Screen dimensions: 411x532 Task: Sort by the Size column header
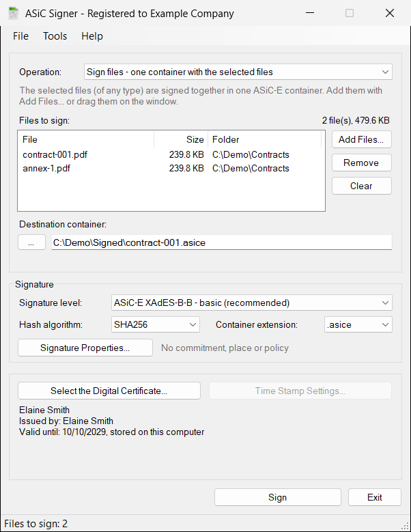181,139
